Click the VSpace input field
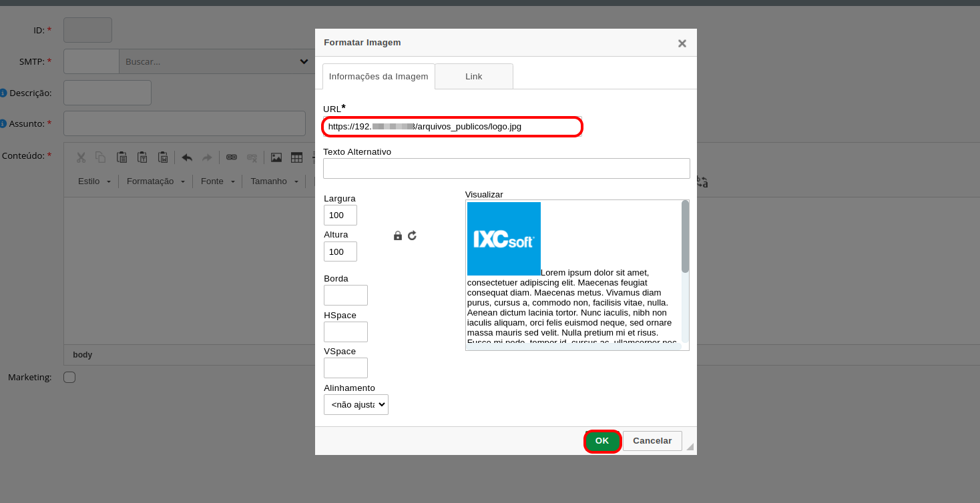The height and width of the screenshot is (503, 980). click(346, 368)
